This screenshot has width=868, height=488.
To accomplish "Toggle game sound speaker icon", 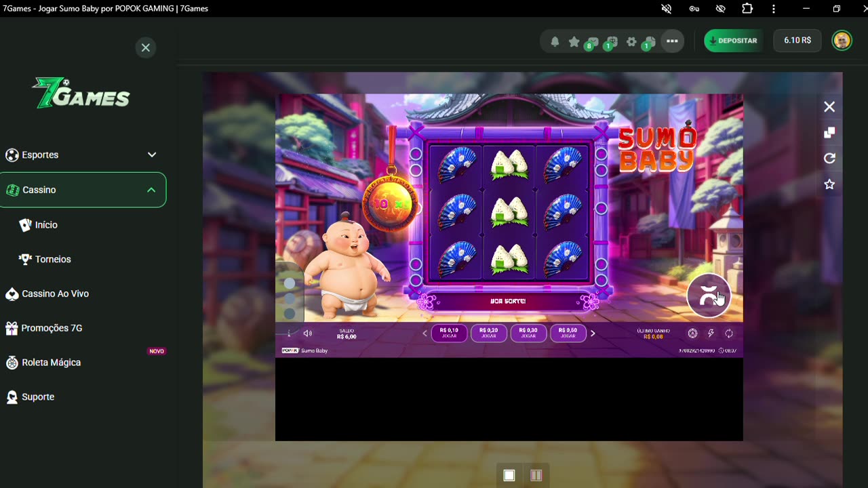I will coord(307,333).
